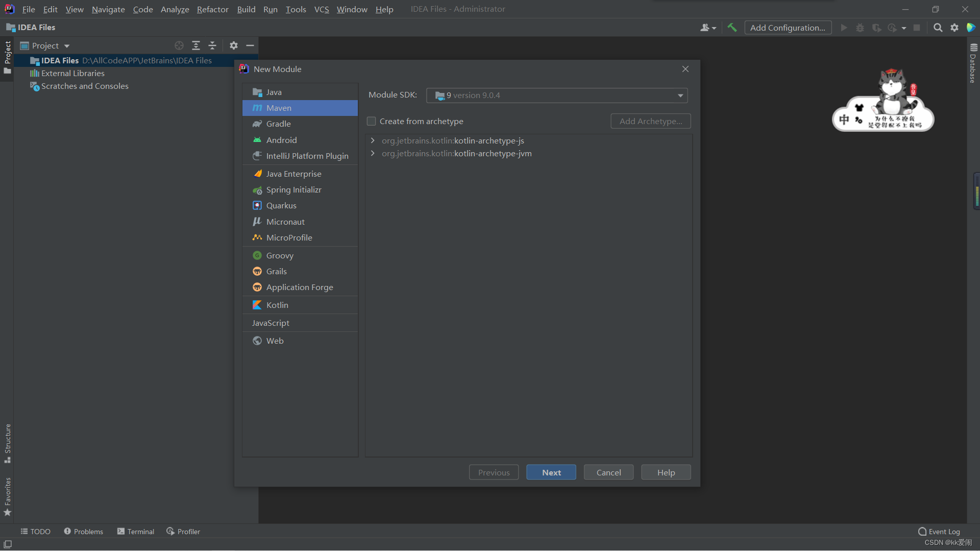Select Gradle module type

[x=300, y=124]
